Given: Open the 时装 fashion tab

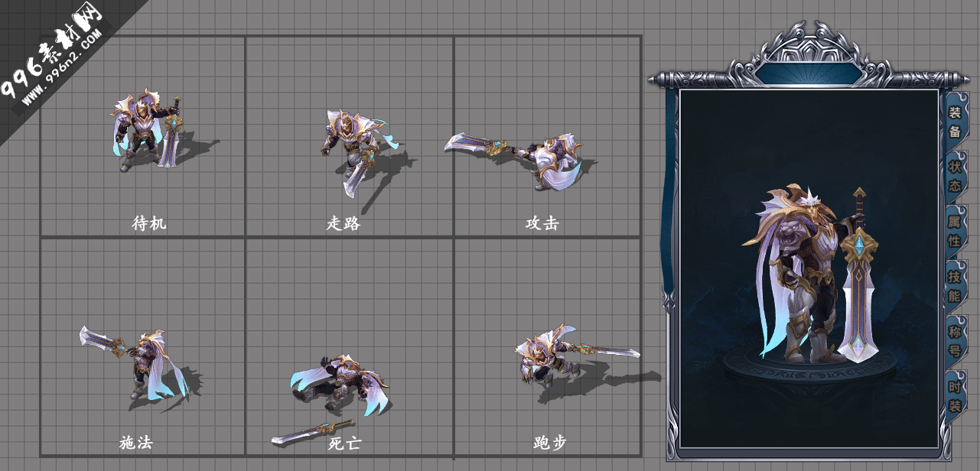Looking at the screenshot, I should (955, 395).
